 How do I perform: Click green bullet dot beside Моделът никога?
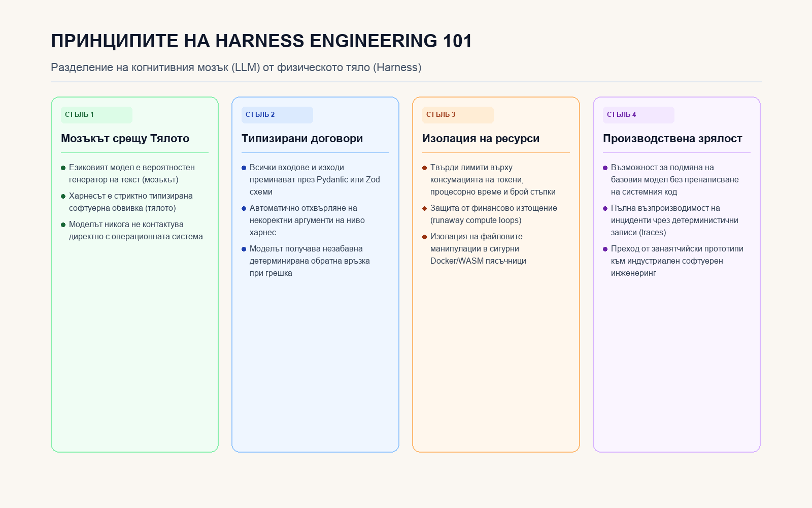point(63,225)
